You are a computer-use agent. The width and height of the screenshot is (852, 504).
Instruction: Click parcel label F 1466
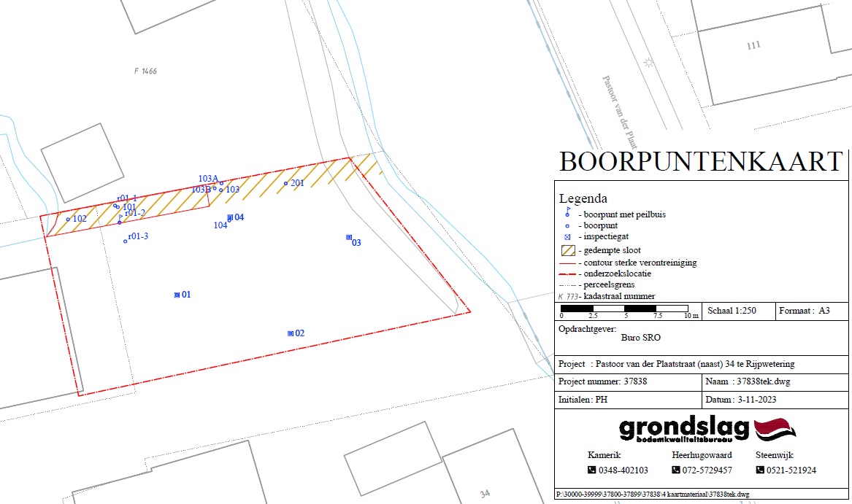tap(145, 71)
